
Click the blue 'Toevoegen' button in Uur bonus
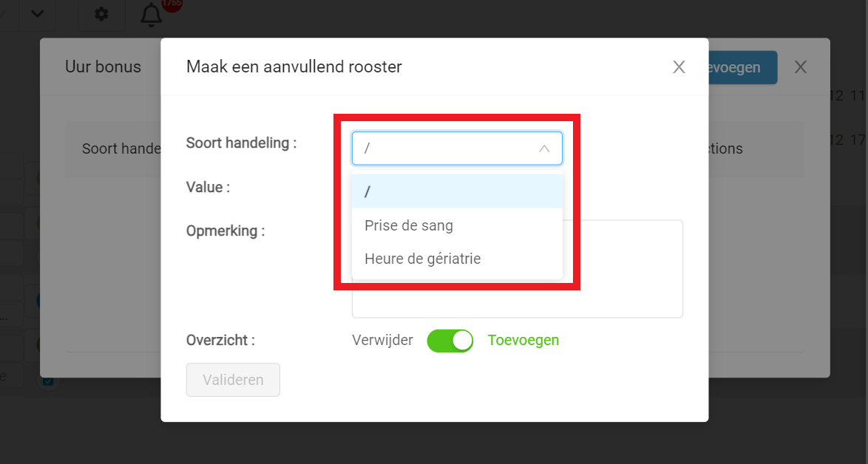[x=743, y=67]
